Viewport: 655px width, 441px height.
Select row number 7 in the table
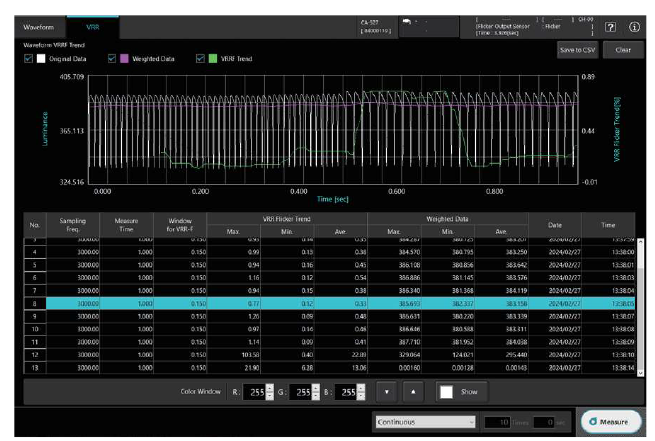(330, 291)
